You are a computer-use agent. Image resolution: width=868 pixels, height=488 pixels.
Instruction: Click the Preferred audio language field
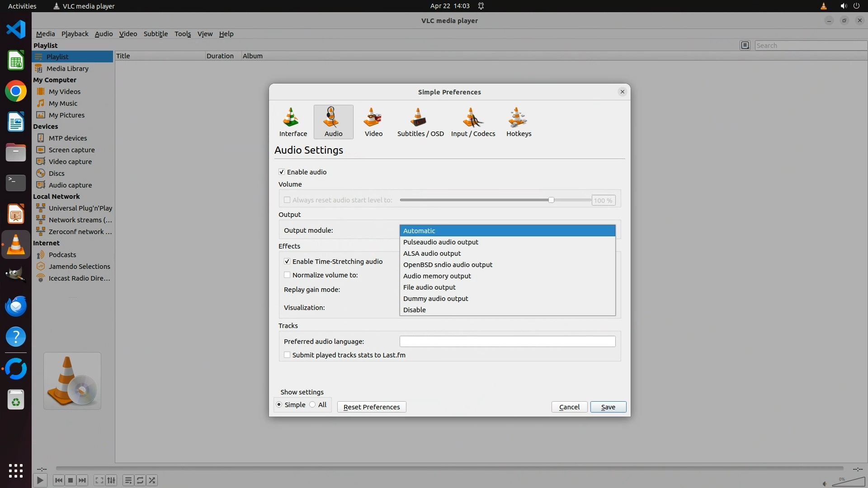click(507, 342)
